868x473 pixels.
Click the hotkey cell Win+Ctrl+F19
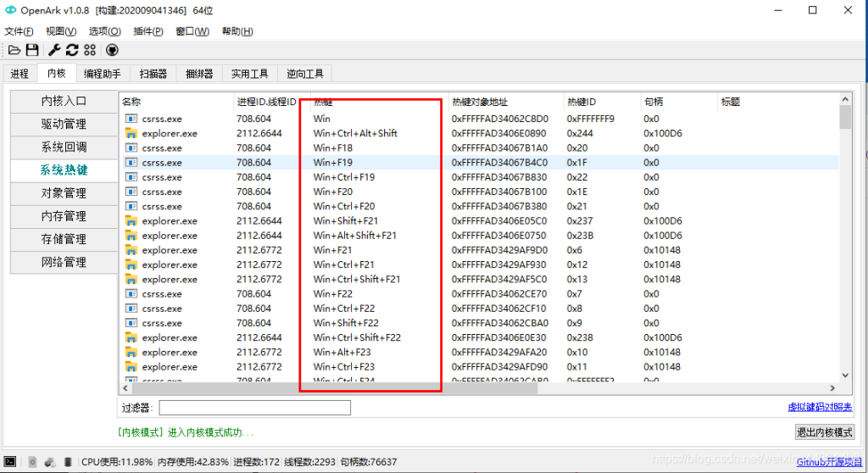(344, 177)
